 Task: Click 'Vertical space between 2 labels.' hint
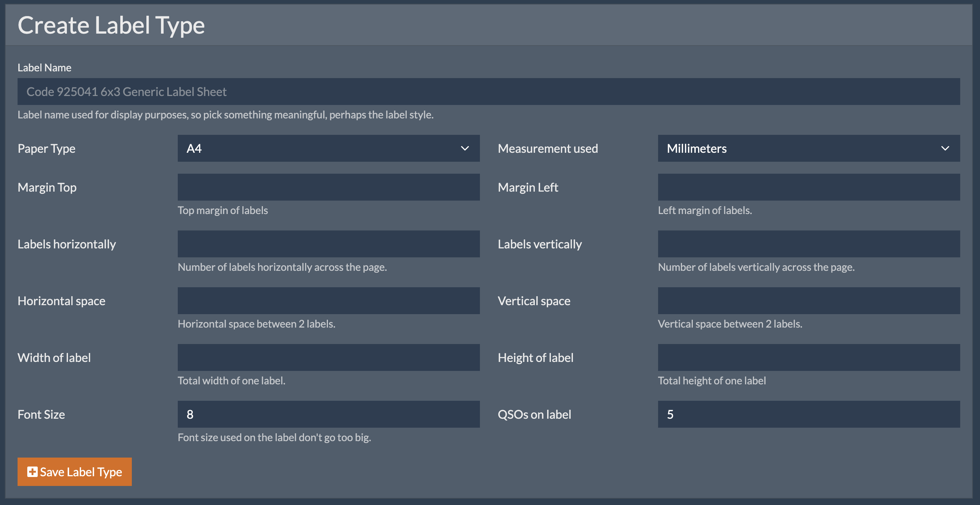(730, 324)
